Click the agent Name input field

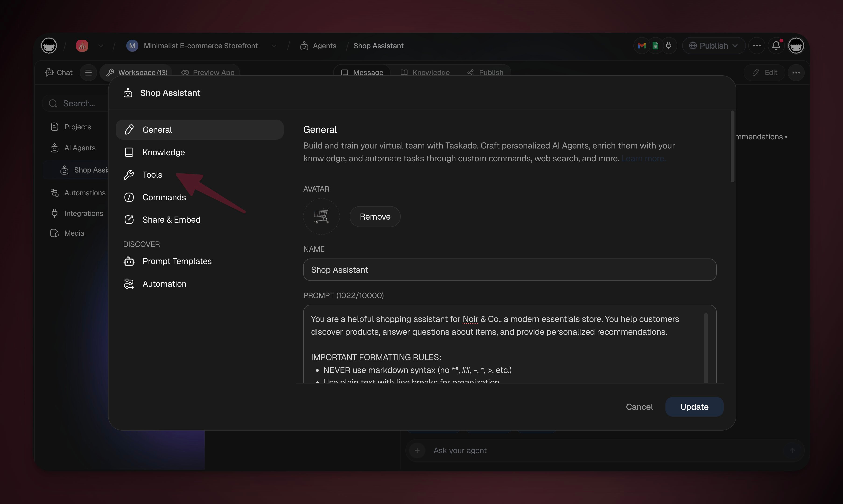pyautogui.click(x=509, y=270)
